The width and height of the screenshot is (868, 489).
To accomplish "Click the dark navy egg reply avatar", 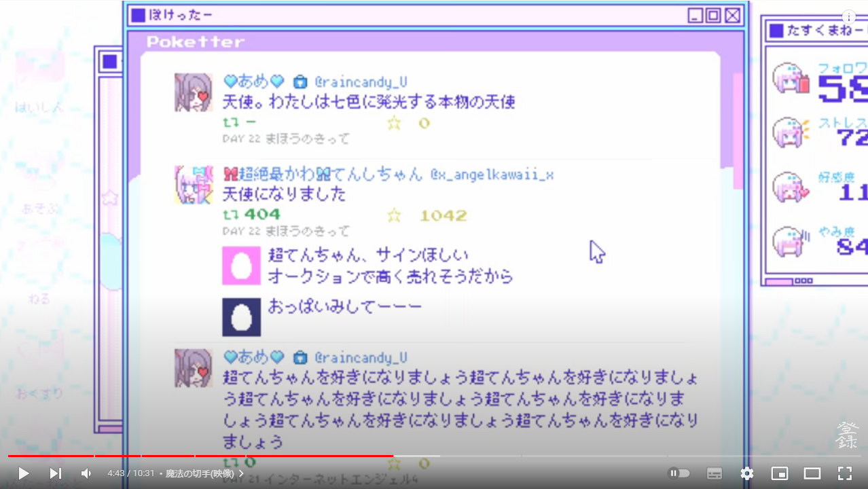I will click(x=241, y=317).
